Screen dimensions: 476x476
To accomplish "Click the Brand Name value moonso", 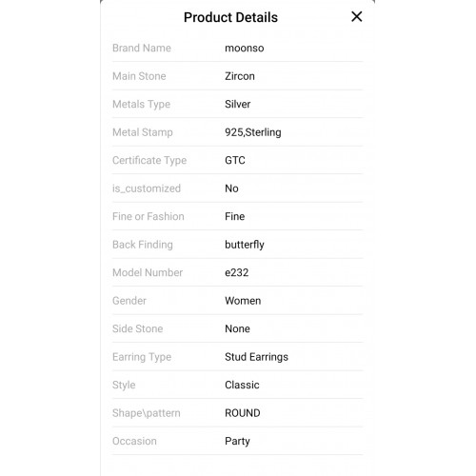I will (x=245, y=49).
